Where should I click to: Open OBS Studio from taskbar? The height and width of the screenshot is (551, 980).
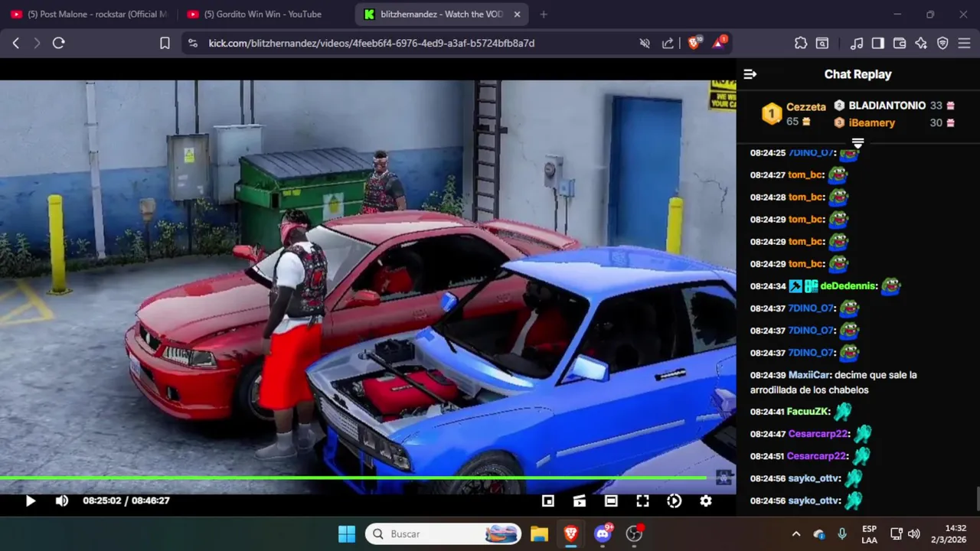tap(634, 533)
